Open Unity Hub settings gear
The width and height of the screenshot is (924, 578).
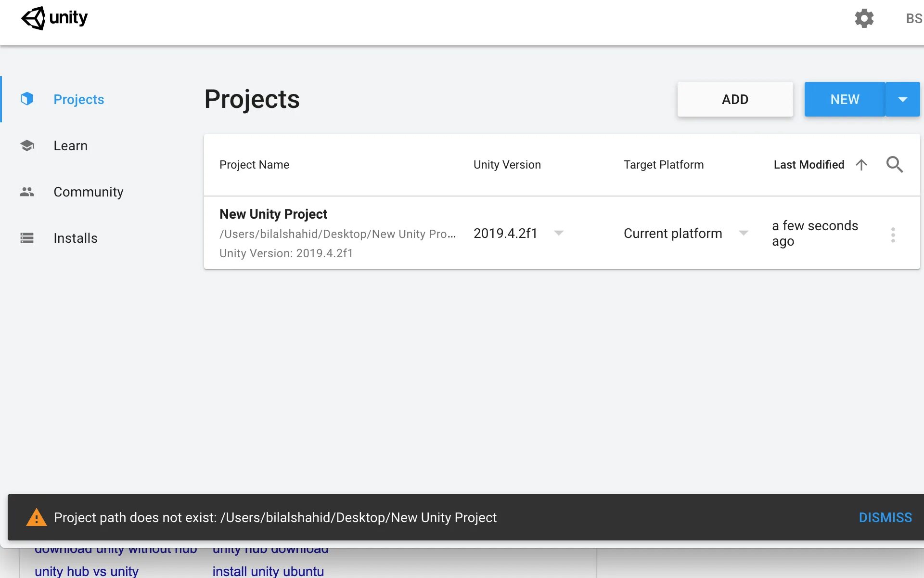click(x=864, y=18)
